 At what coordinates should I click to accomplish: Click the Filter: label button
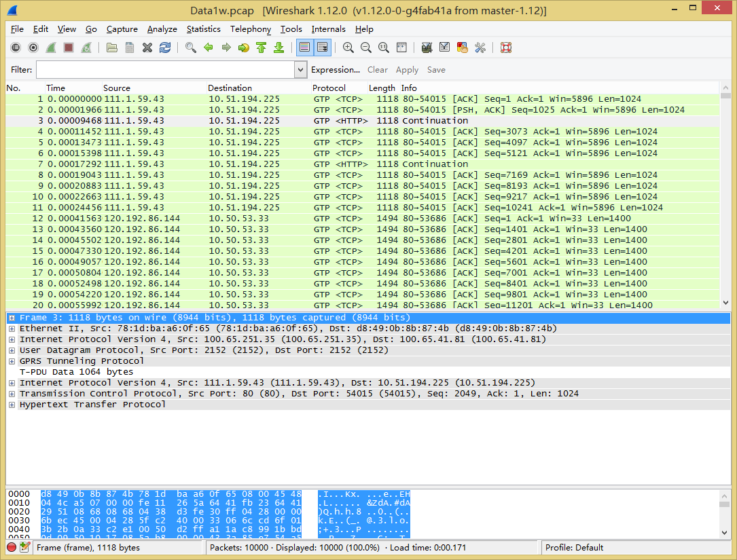[22, 70]
